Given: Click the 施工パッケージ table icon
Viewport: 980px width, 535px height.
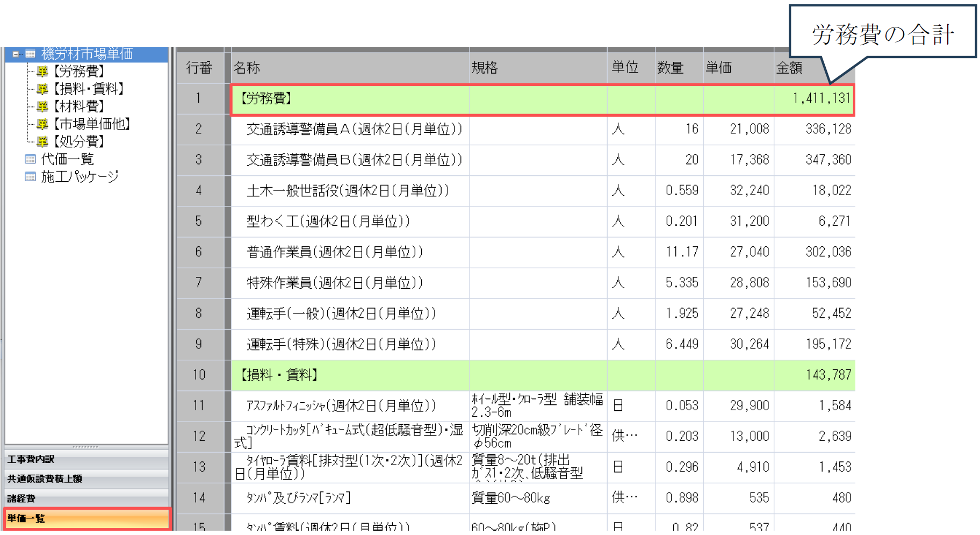Looking at the screenshot, I should (31, 177).
